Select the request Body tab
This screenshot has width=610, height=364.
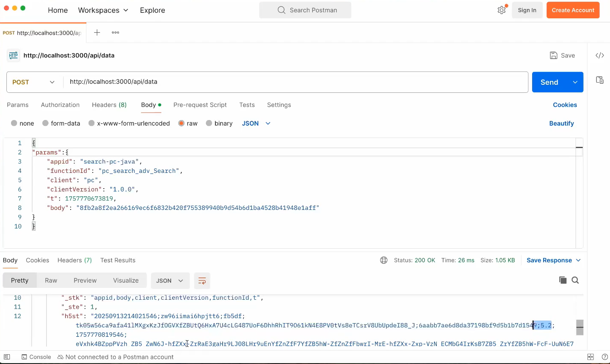point(151,105)
